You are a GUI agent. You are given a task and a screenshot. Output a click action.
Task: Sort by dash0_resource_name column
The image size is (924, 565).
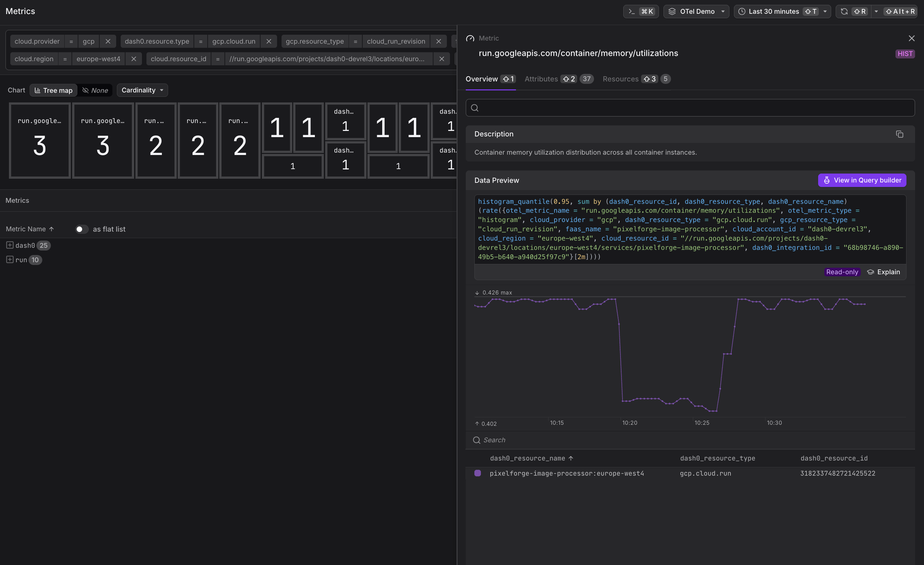[531, 458]
